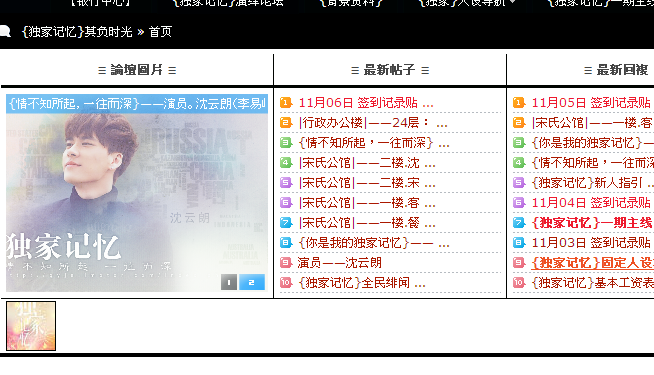Click the purple number 5 badge in 最新帖子
The image size is (654, 375).
coord(286,182)
